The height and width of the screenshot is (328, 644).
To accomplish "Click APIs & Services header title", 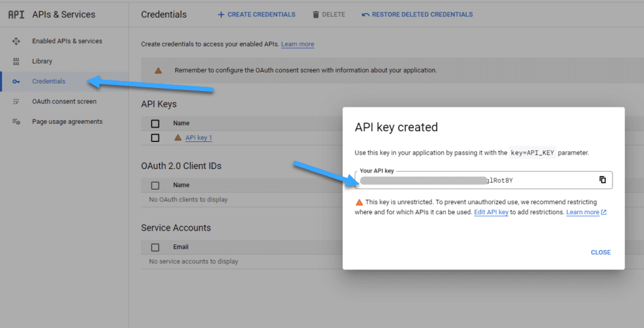I will pos(64,14).
